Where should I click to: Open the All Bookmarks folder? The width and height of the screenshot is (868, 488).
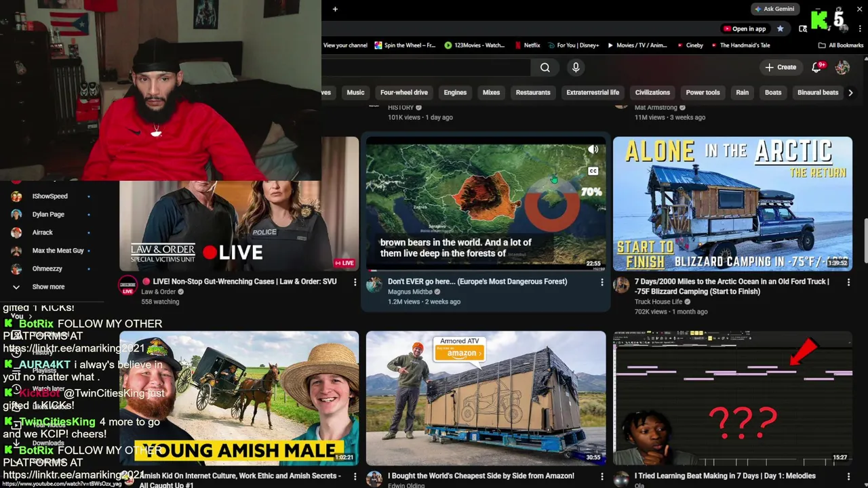tap(841, 45)
